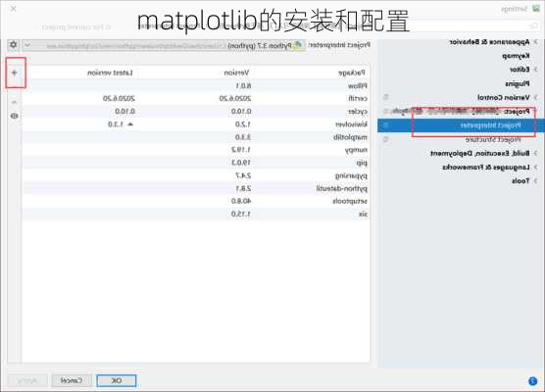This screenshot has height=392, width=545.
Task: Click kiwisolver latest version 1.3.0
Action: pyautogui.click(x=115, y=124)
